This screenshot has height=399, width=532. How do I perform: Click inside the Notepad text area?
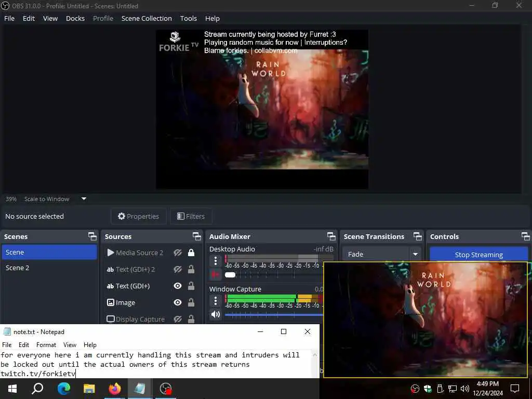(156, 364)
